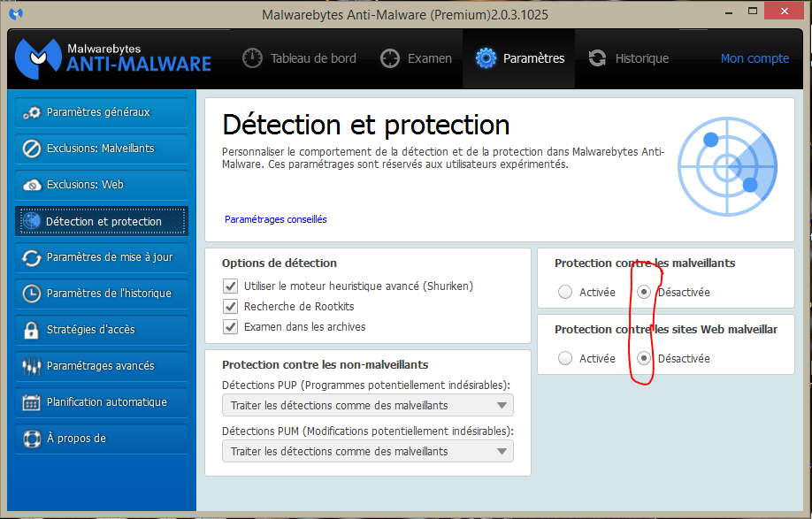Toggle the Examen dans les archives checkbox
812x519 pixels.
230,327
